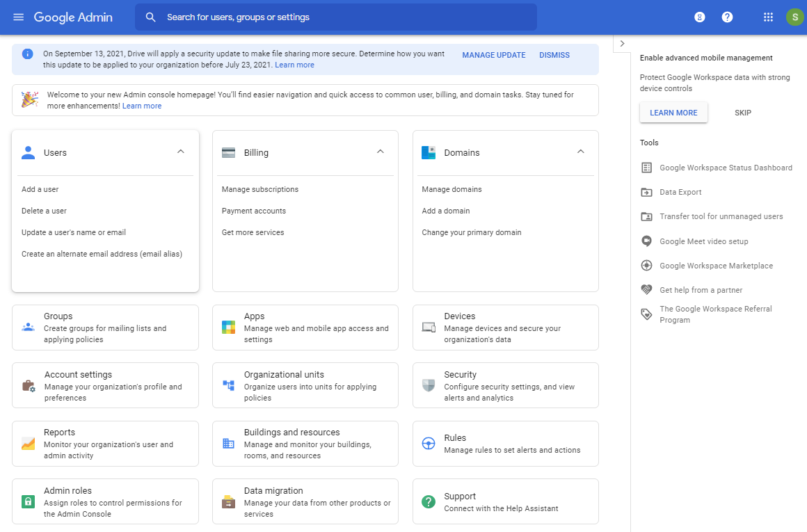The height and width of the screenshot is (532, 807).
Task: Click the Transfer tool folder icon
Action: pyautogui.click(x=646, y=216)
